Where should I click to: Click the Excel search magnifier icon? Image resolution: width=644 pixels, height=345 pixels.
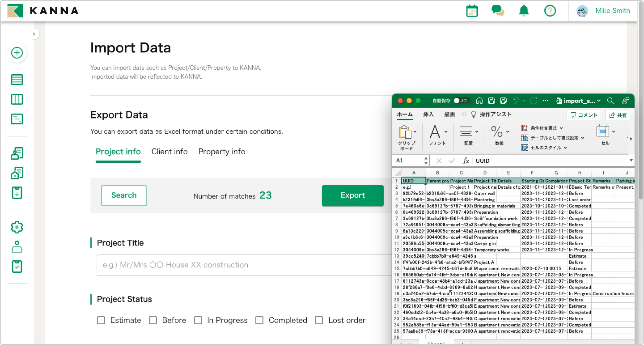click(610, 101)
